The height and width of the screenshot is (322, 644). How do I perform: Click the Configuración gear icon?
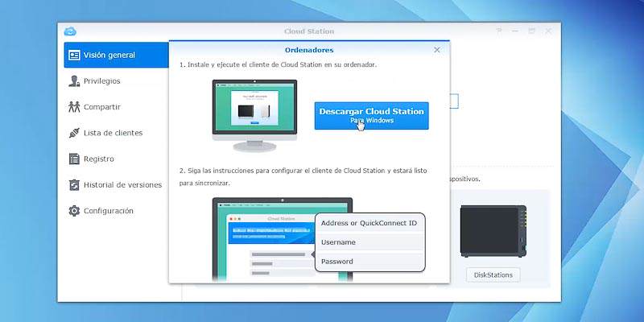click(x=74, y=211)
